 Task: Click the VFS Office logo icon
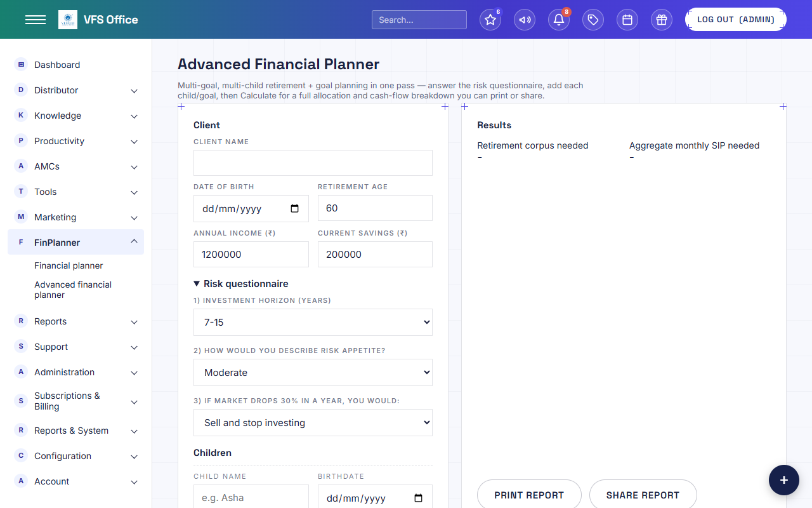pyautogui.click(x=68, y=20)
